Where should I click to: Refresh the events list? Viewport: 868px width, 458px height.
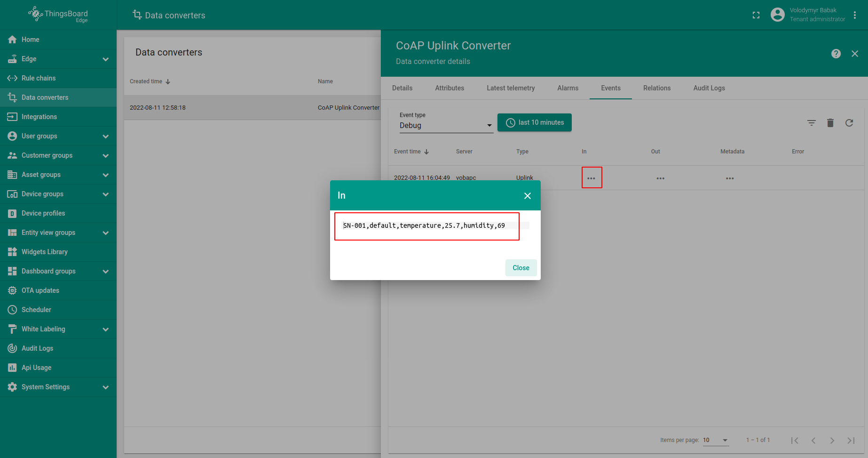849,123
